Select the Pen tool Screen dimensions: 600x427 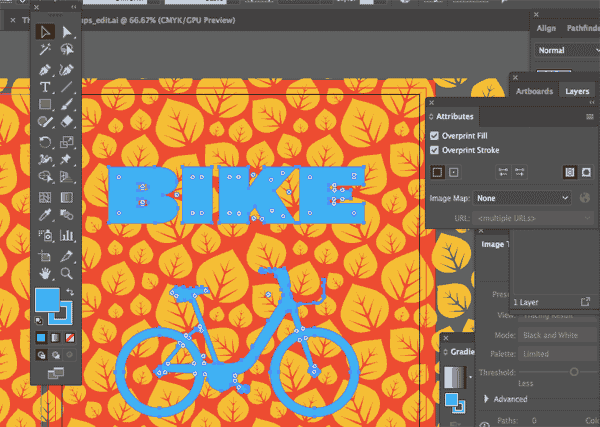45,70
